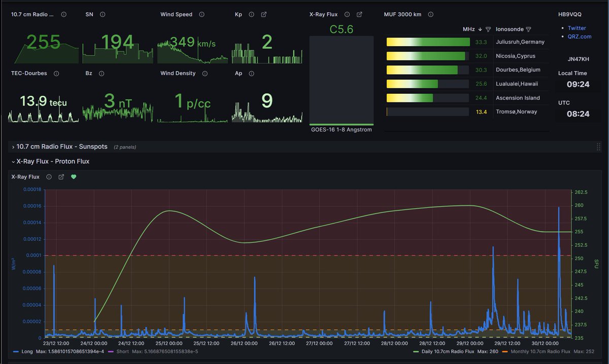The height and width of the screenshot is (364, 609).
Task: Open the Wind Density panel title menu
Action: click(x=178, y=74)
